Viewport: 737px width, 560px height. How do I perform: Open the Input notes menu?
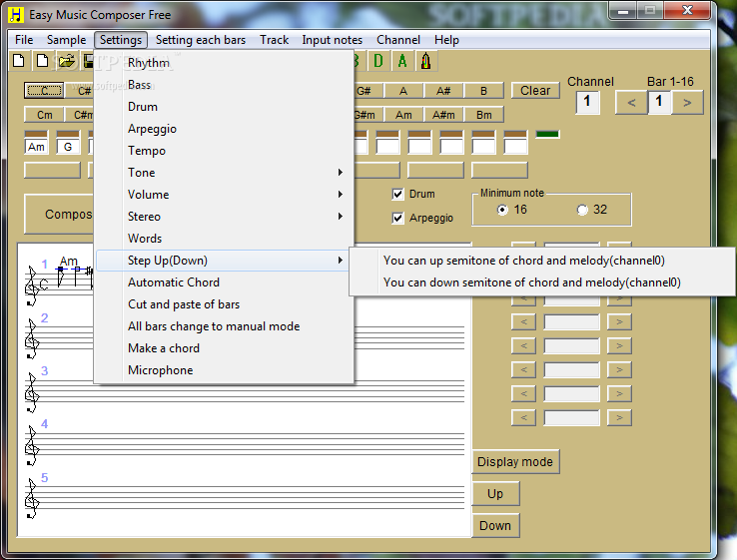coord(333,40)
